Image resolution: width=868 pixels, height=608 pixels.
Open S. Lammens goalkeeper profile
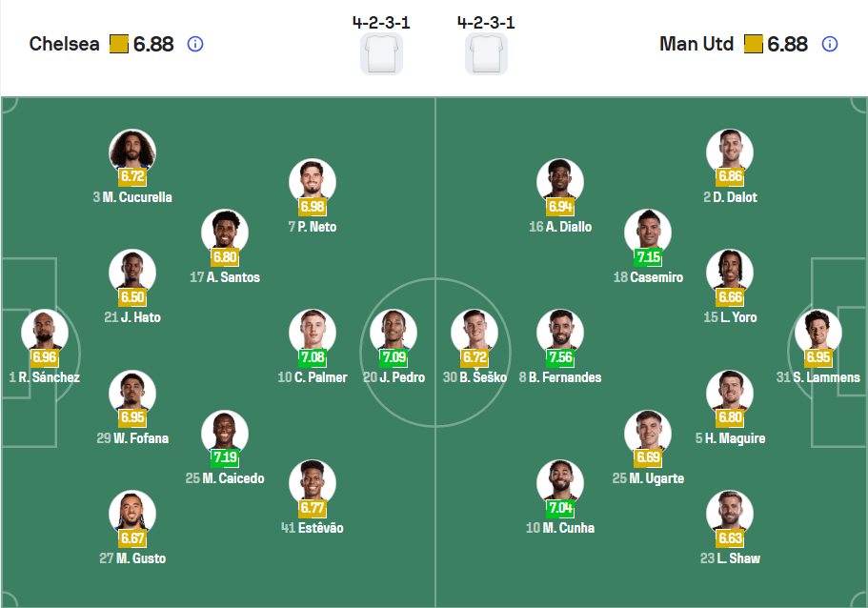[818, 333]
